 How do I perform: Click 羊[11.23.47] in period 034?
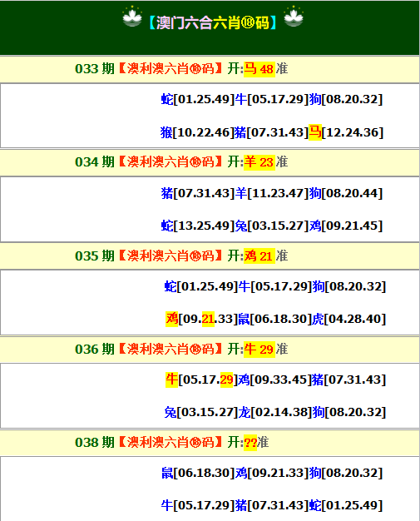tap(272, 193)
